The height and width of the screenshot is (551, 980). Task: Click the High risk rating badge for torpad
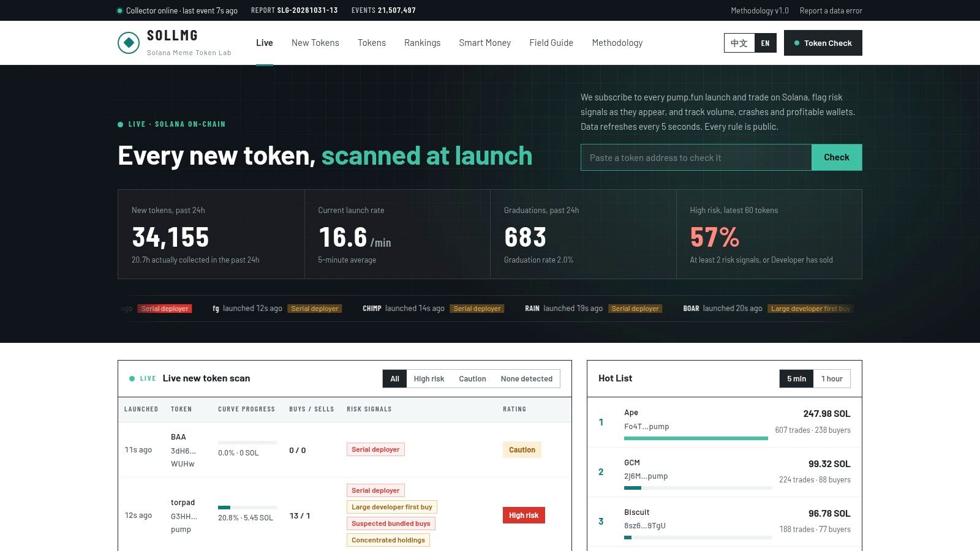pyautogui.click(x=524, y=515)
